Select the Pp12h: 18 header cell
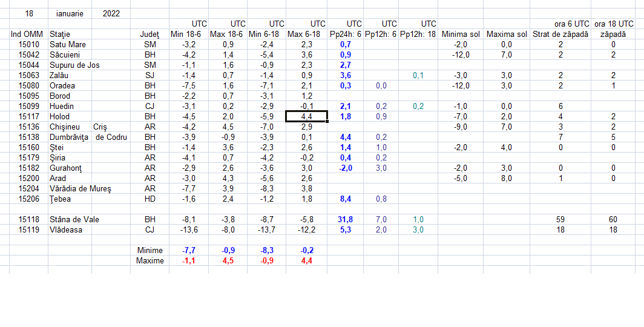 pyautogui.click(x=418, y=34)
